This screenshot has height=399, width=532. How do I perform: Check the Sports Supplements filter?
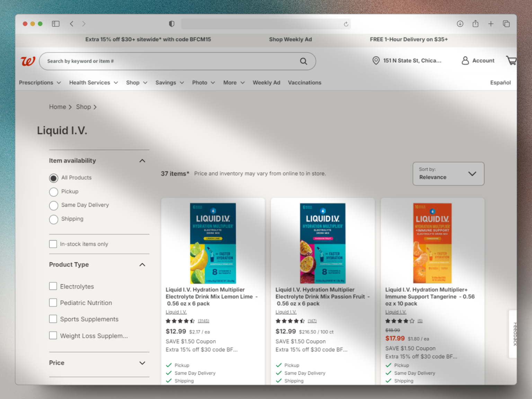tap(53, 319)
